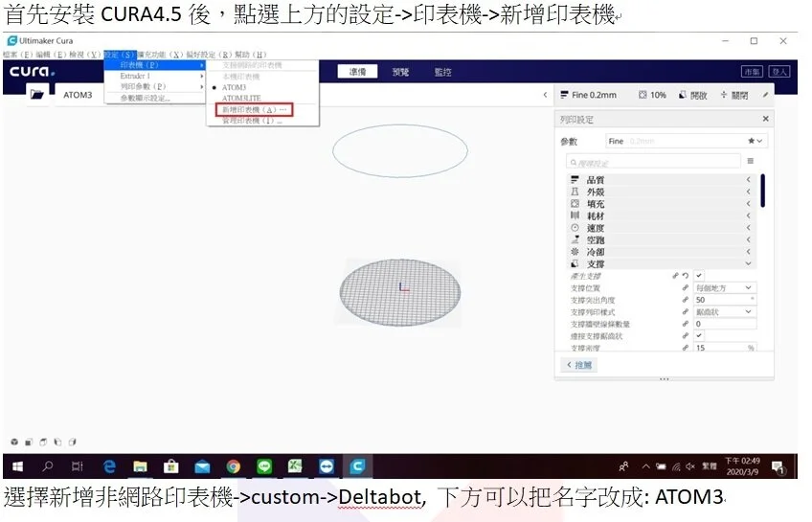Click the support 開啟 icon in summary bar

click(x=683, y=95)
